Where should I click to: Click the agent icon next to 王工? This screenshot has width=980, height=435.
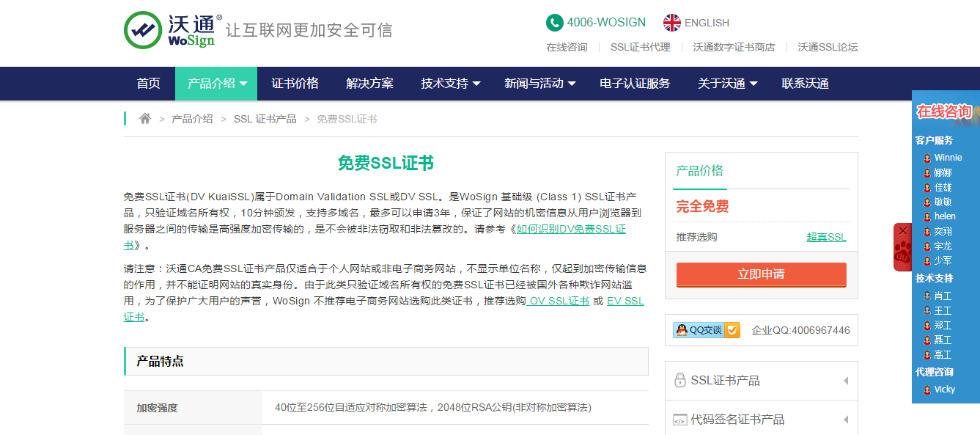pyautogui.click(x=926, y=311)
